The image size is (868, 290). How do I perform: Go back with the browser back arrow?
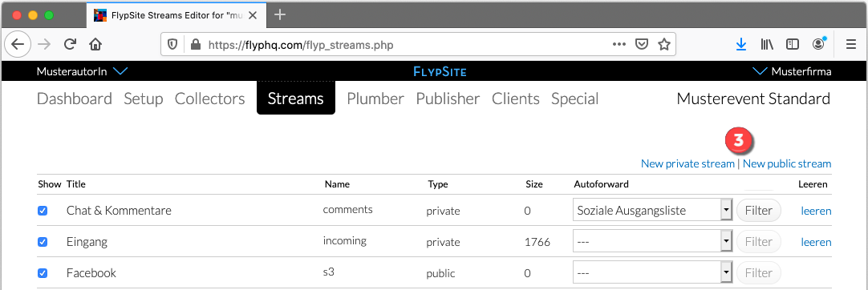(x=18, y=44)
